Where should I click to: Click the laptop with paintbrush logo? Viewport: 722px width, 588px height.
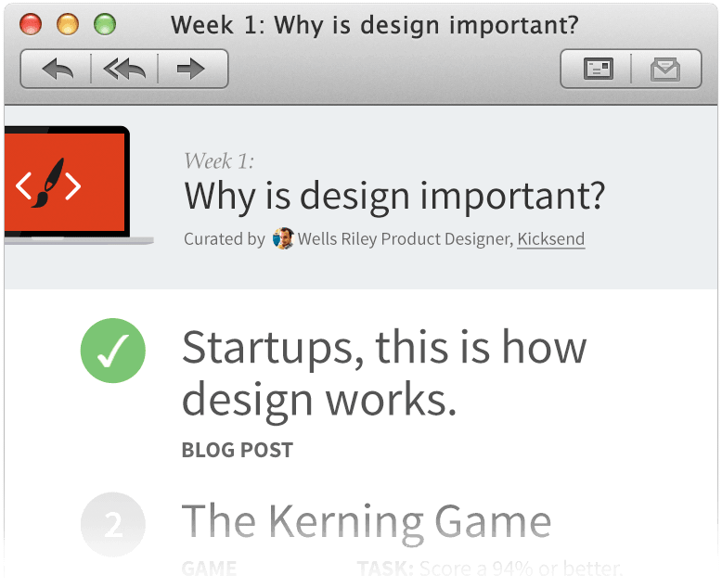click(67, 185)
